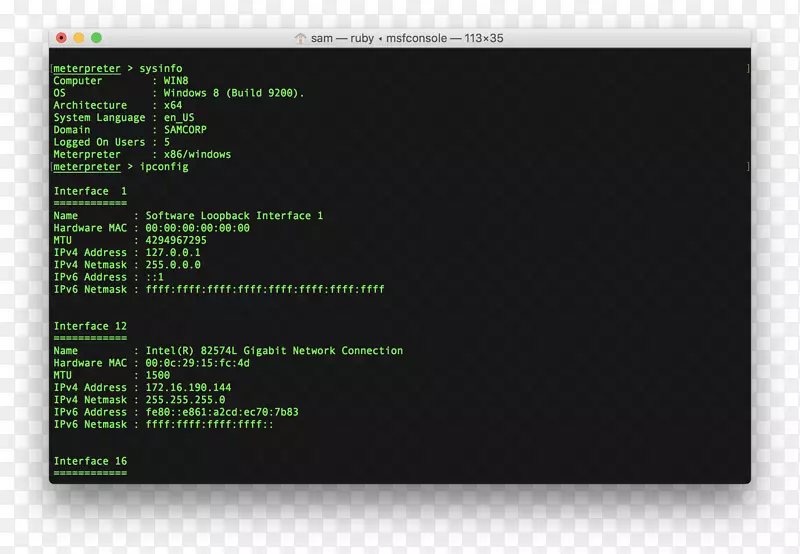Click the 'Domain' label in sysinfo output

[71, 130]
